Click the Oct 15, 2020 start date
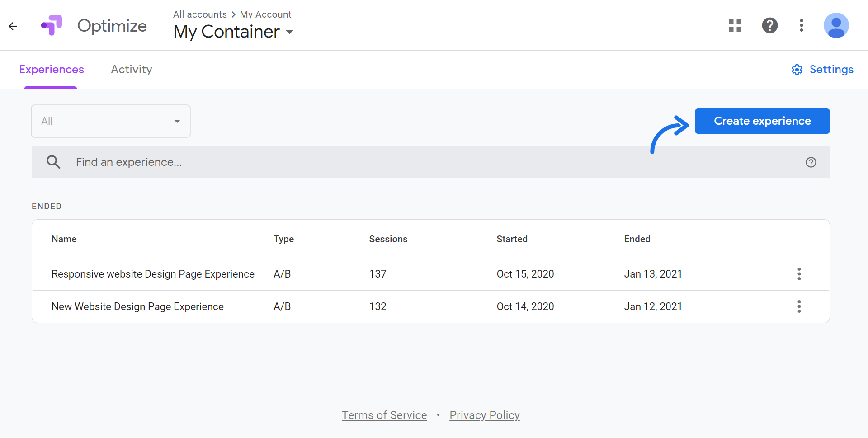Screen dimensions: 868x438 click(x=525, y=274)
